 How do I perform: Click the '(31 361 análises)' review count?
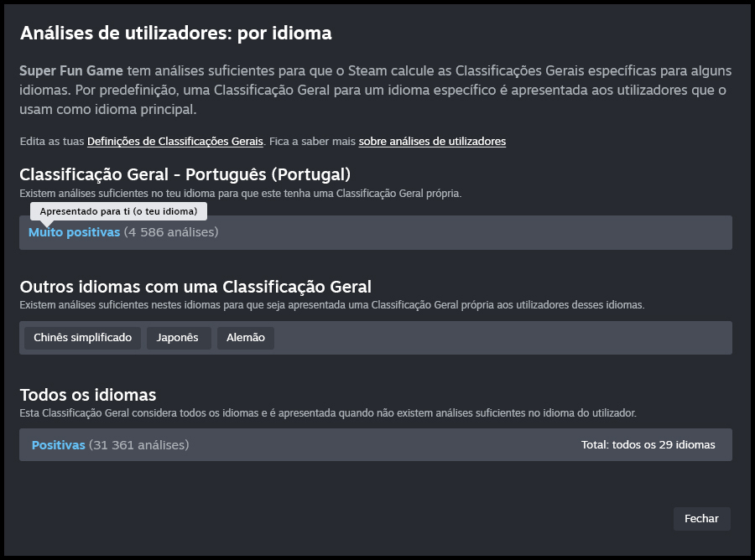pyautogui.click(x=138, y=445)
